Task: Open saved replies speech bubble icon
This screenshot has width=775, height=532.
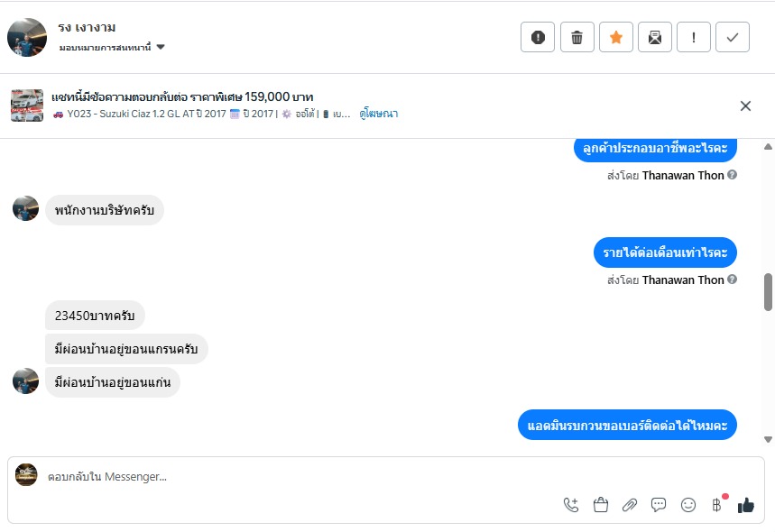Action: click(x=659, y=505)
